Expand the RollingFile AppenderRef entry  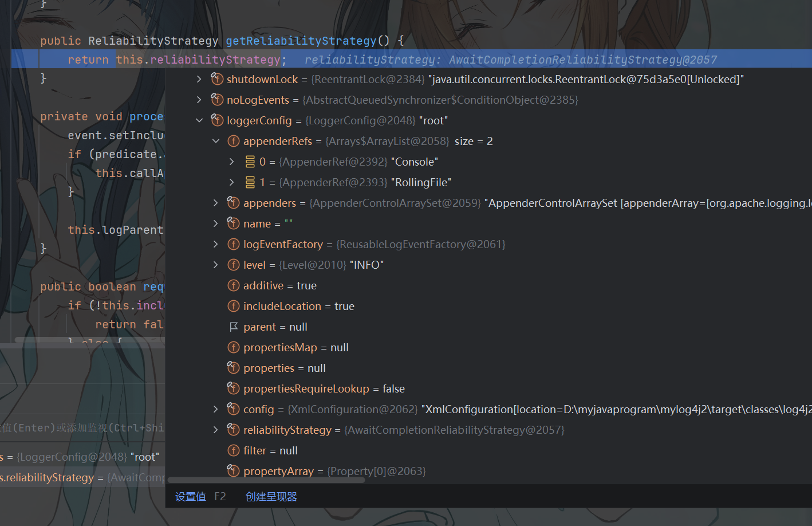pos(231,182)
